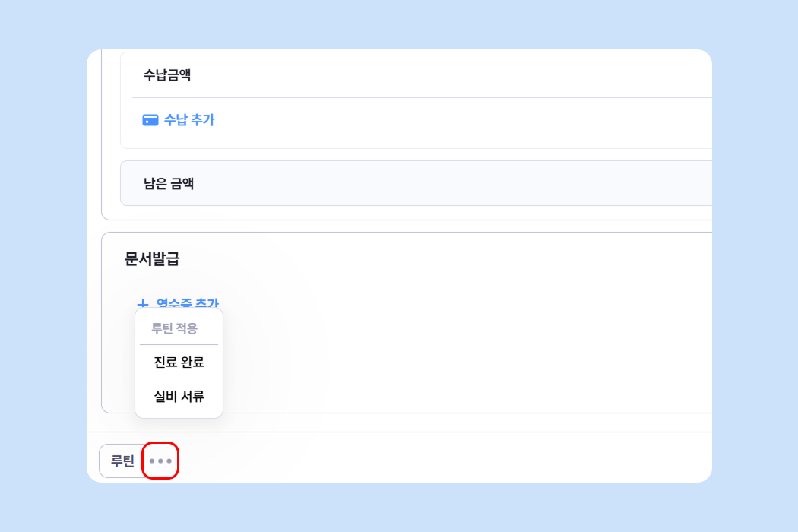The width and height of the screenshot is (798, 532).
Task: Click the 문서발급 section heading
Action: pos(152,258)
